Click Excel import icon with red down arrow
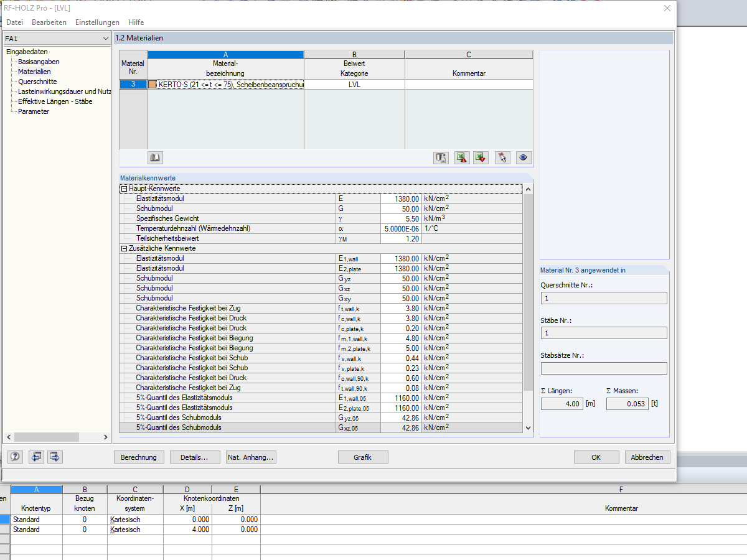 (x=481, y=157)
